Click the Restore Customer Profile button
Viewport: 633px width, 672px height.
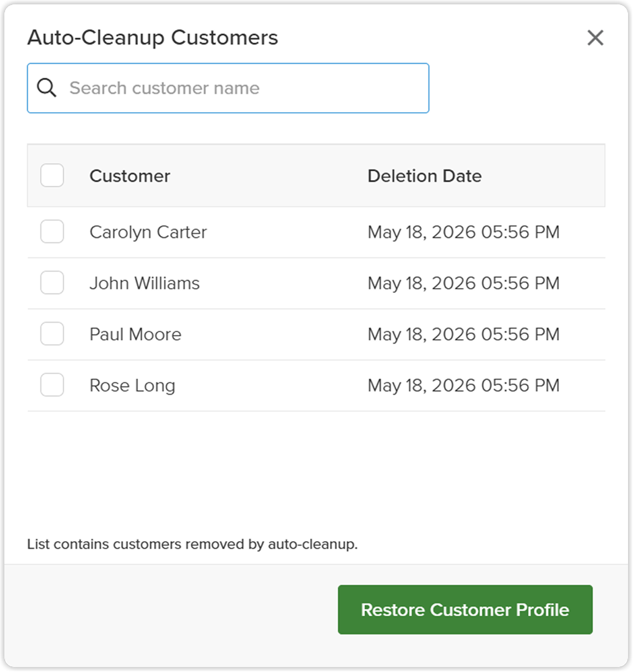465,610
